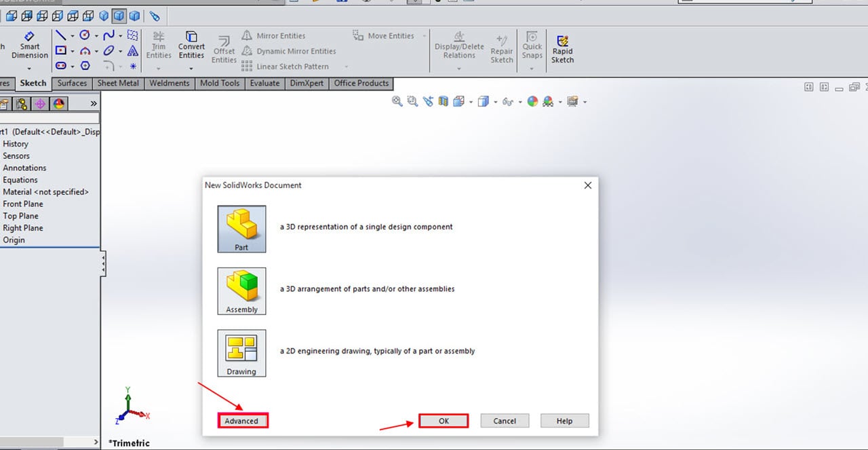Select Front Plane in the feature tree
Screen dimensions: 868x450
click(22, 204)
